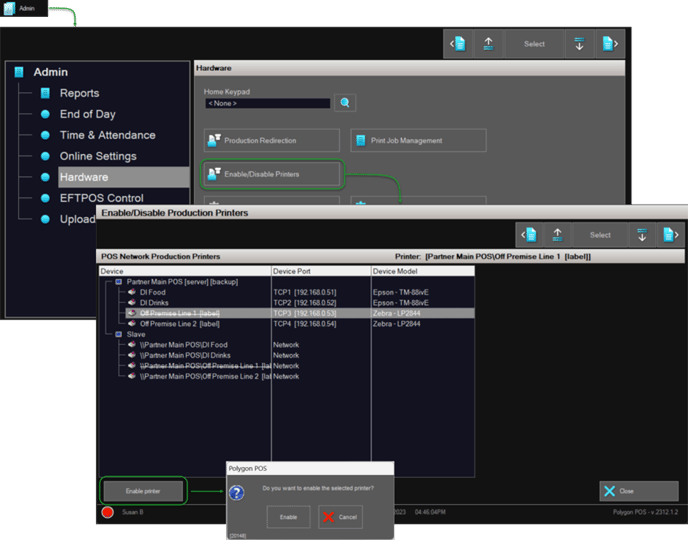This screenshot has height=540, width=688.
Task: Click previous page icon in Production Printers toolbar
Action: [530, 235]
